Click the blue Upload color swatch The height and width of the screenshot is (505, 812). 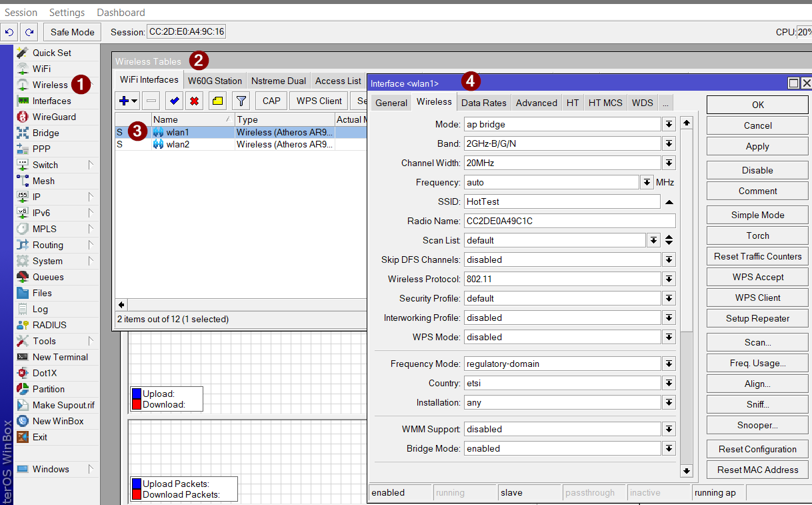[x=137, y=394]
